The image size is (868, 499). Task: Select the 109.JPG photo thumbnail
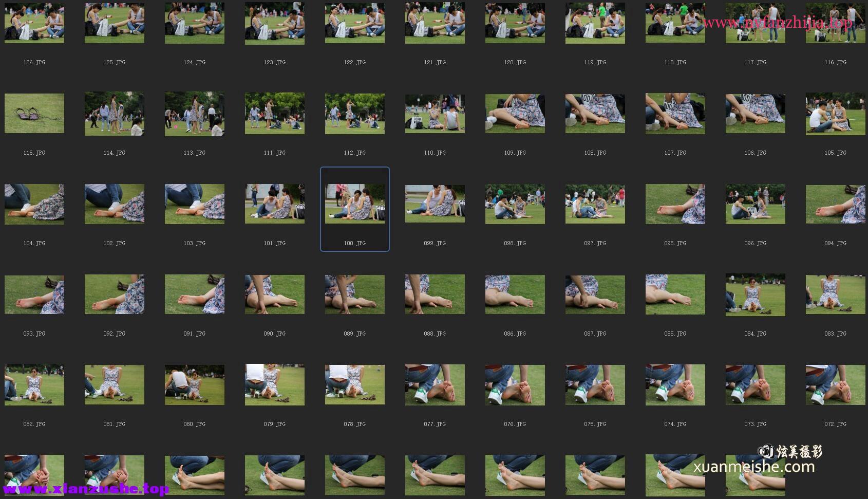(515, 113)
